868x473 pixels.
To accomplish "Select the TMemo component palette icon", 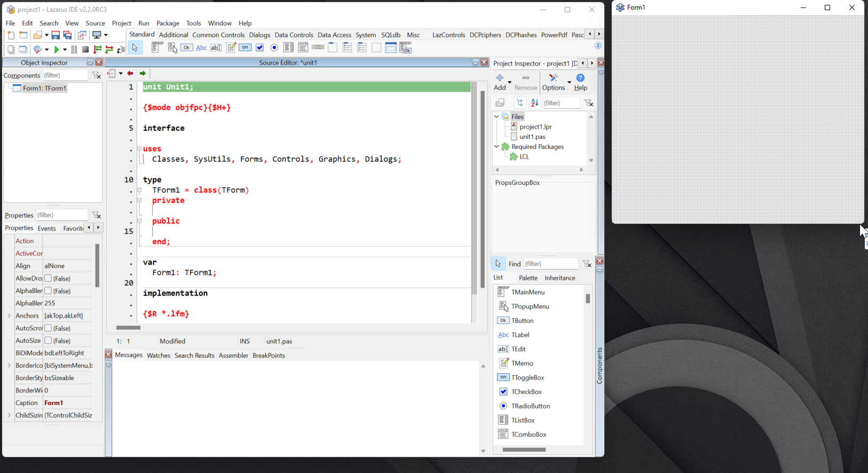I will click(x=231, y=48).
